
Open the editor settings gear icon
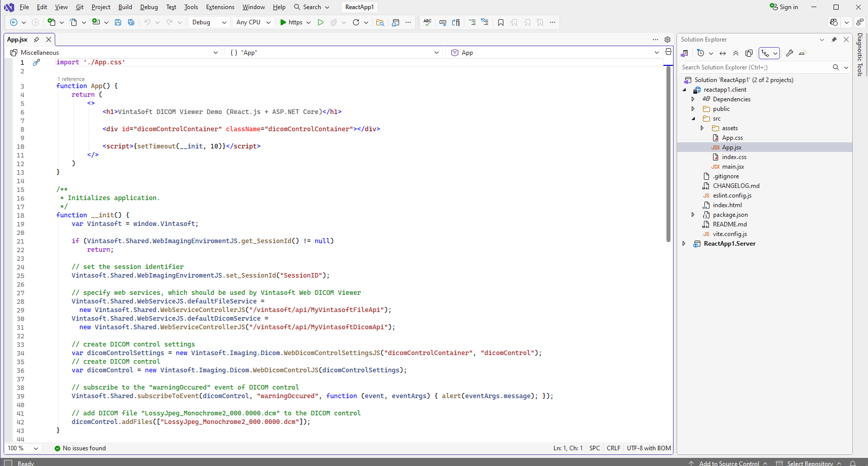(x=667, y=40)
